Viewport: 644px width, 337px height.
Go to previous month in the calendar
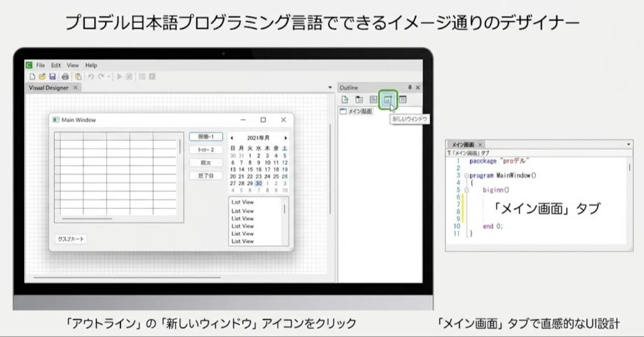[x=232, y=138]
